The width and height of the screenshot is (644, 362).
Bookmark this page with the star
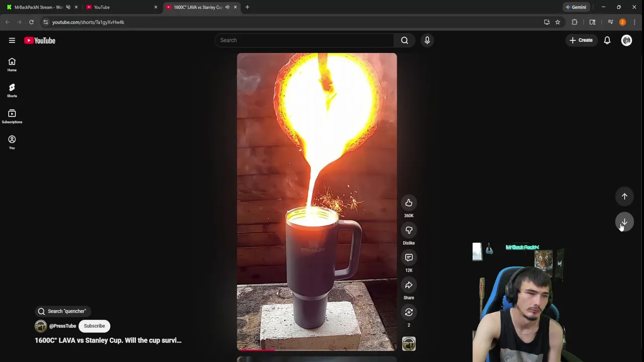pyautogui.click(x=557, y=22)
